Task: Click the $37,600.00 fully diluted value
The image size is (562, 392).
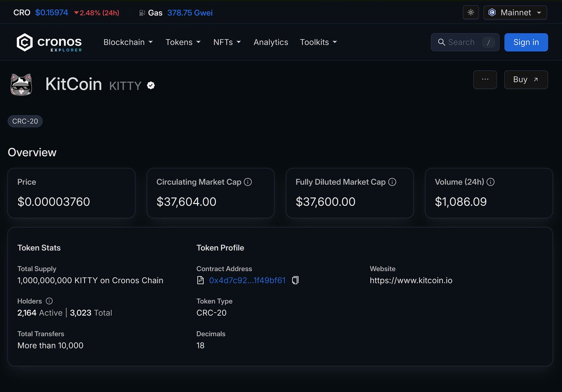Action: pyautogui.click(x=325, y=202)
